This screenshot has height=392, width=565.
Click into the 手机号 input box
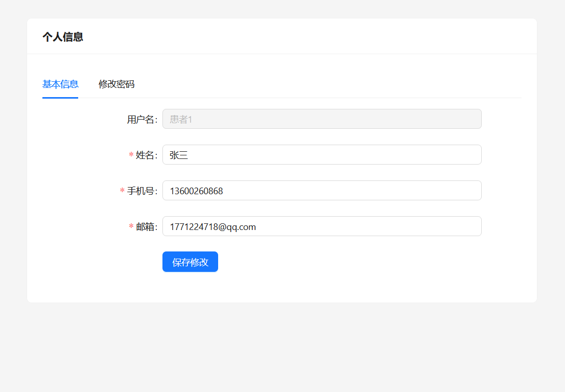(322, 191)
